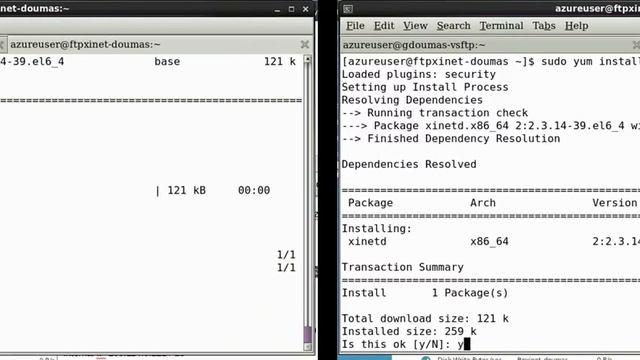Click the 'sudo yum install' command line
640x360 pixels.
[491, 62]
